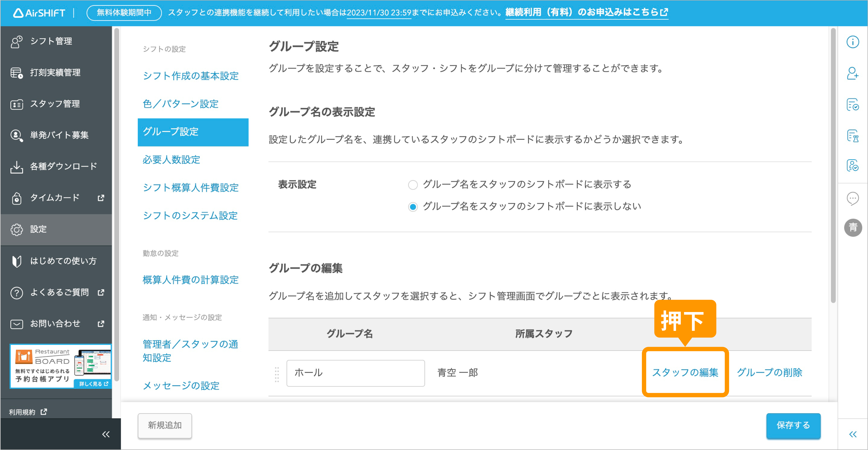Click the 設定 gear icon in sidebar
868x450 pixels.
point(17,229)
